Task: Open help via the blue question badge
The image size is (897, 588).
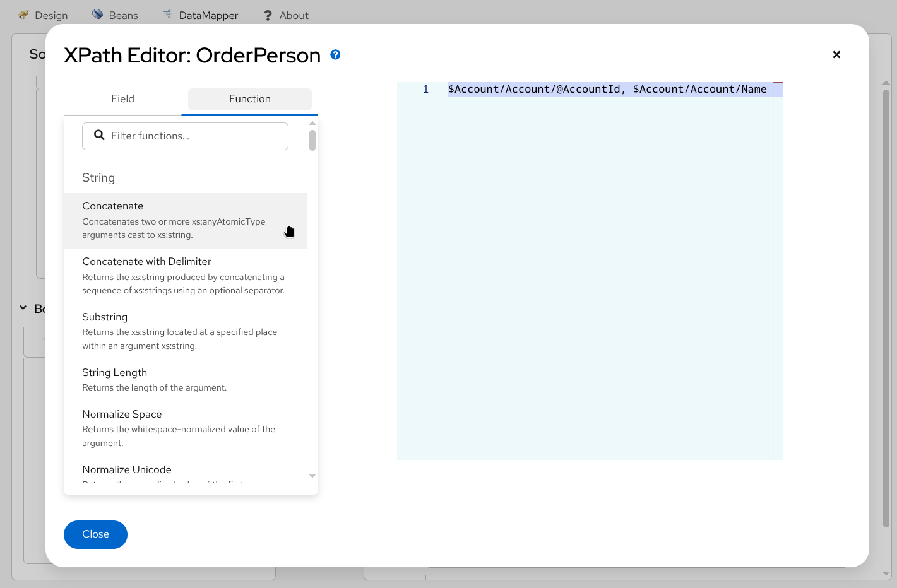Action: coord(335,55)
